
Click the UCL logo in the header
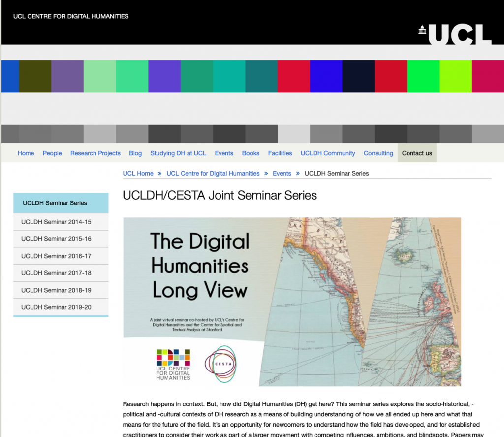[x=454, y=34]
